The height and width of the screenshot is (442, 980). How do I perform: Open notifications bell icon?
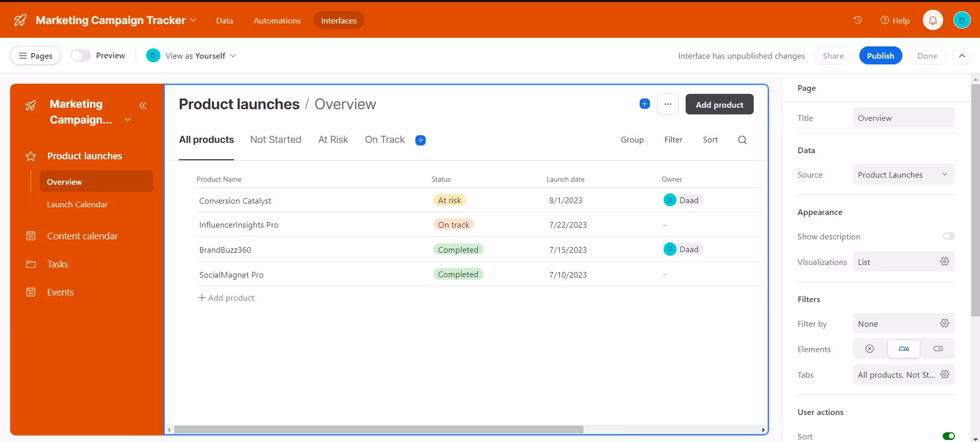pyautogui.click(x=932, y=20)
